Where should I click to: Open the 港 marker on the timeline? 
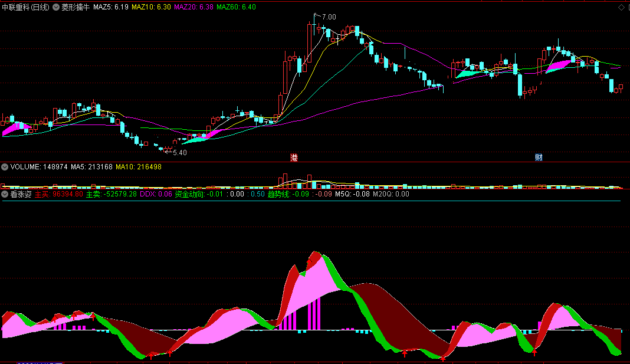[294, 158]
